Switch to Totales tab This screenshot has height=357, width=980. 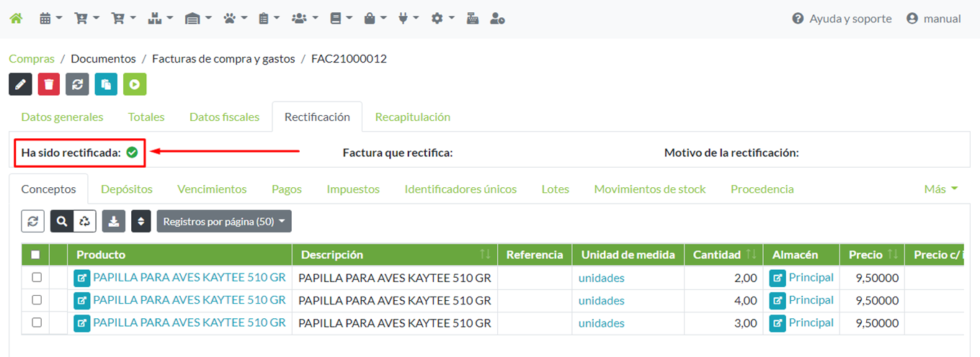146,117
